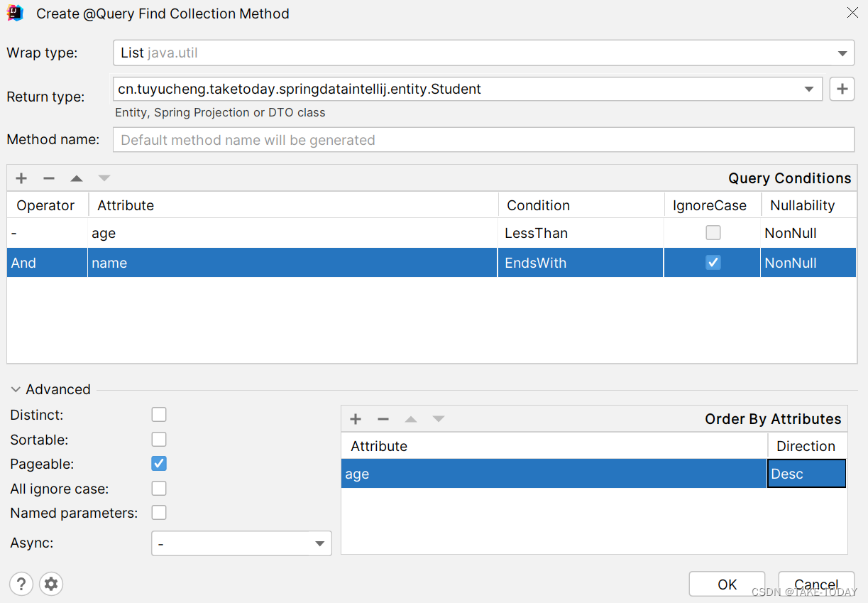Screen dimensions: 868x603
Task: Open settings via the gear icon
Action: [x=51, y=584]
